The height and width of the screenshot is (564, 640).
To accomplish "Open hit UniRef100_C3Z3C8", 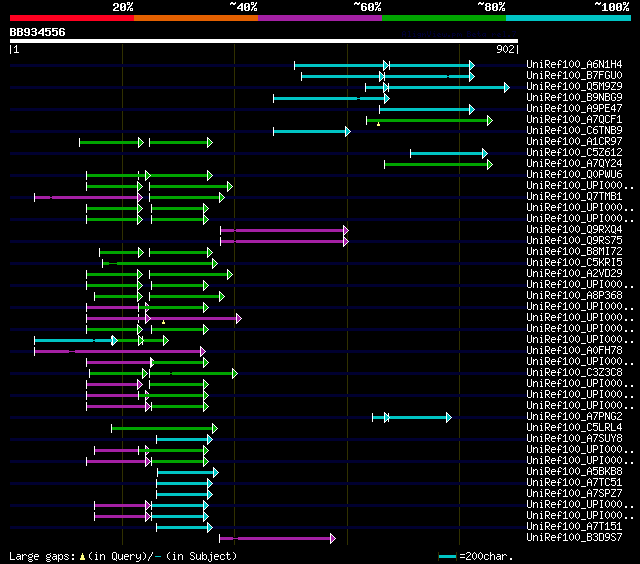I will (574, 373).
